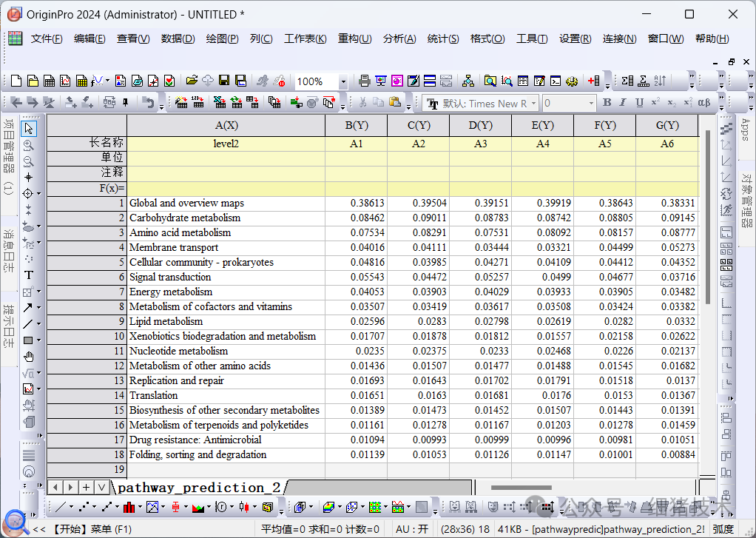Switch to the pathway_prediction_2 sheet tab
Image resolution: width=756 pixels, height=538 pixels.
point(198,487)
